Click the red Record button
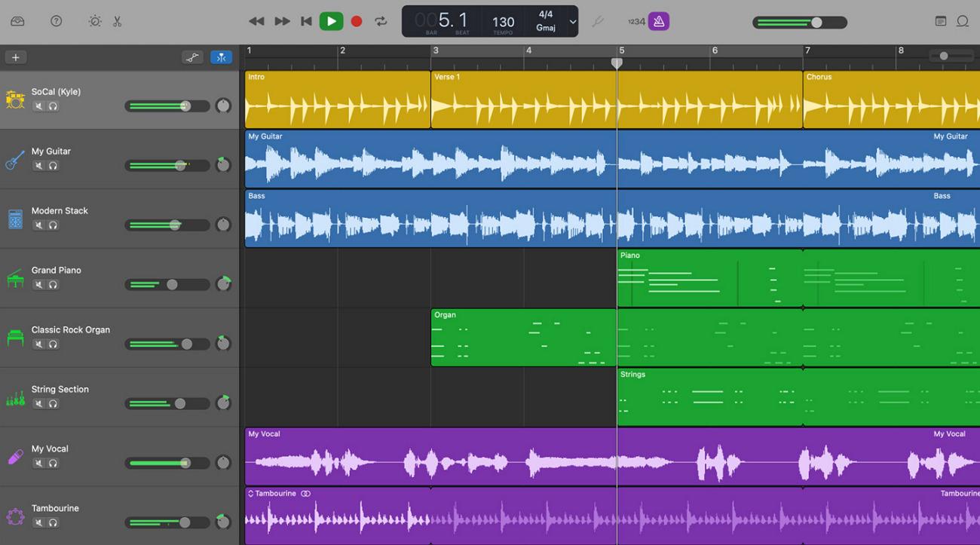This screenshot has height=545, width=980. (357, 21)
